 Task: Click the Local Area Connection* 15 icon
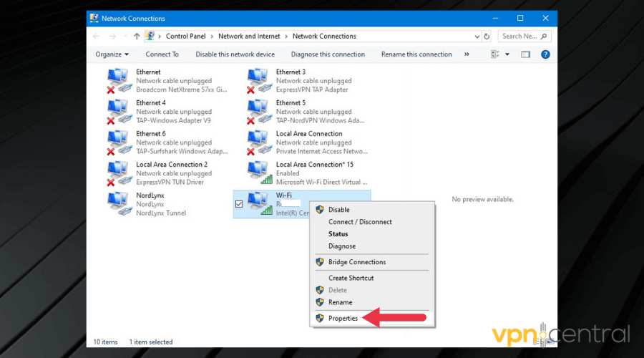pyautogui.click(x=258, y=173)
